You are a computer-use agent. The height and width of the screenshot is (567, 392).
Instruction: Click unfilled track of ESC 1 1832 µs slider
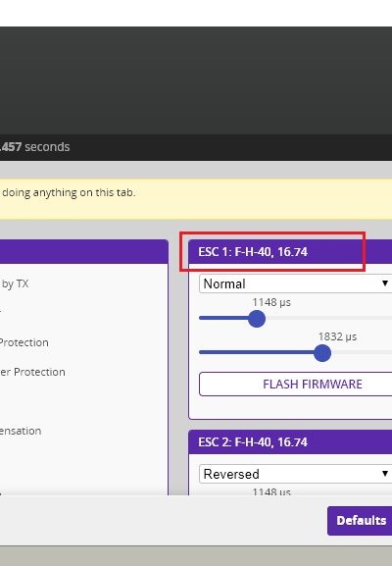point(362,352)
